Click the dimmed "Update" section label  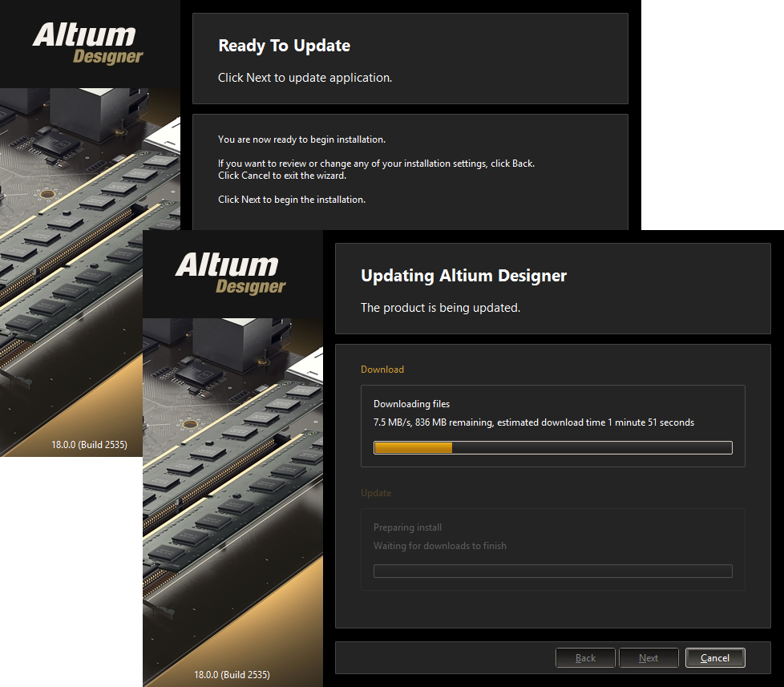(x=376, y=493)
